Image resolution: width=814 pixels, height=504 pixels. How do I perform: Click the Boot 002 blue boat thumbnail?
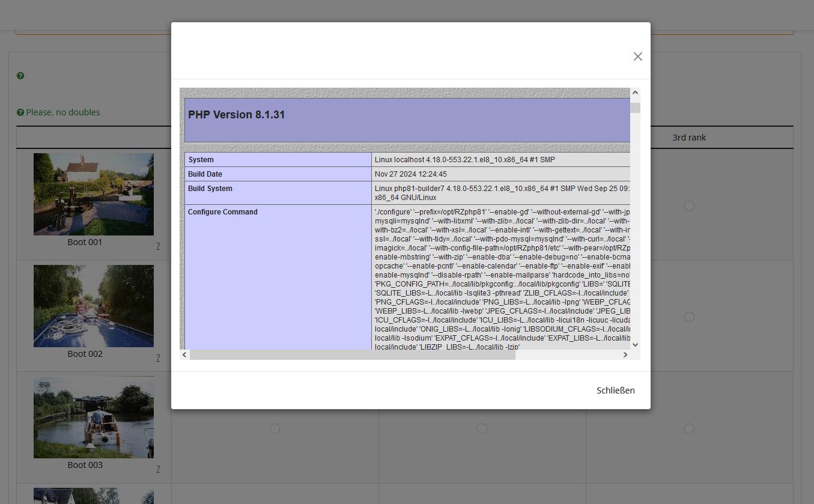(94, 306)
